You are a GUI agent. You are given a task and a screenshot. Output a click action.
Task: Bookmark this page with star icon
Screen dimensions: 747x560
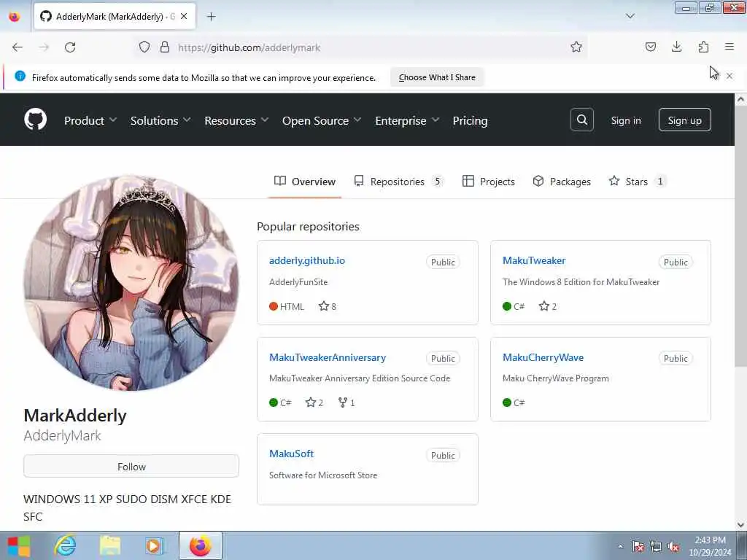[x=576, y=47]
